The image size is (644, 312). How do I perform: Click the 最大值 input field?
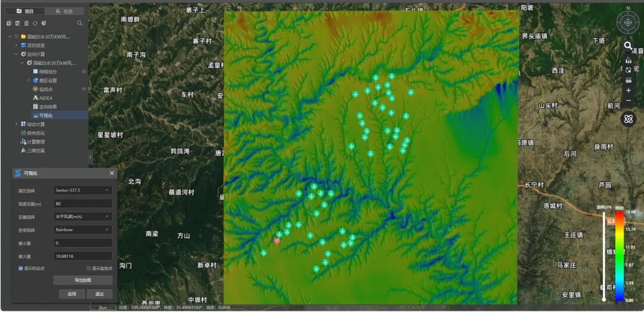tap(82, 256)
